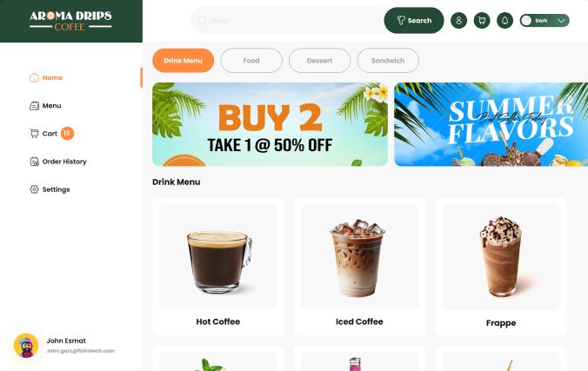
Task: Open the Hot Coffee card
Action: pos(217,267)
